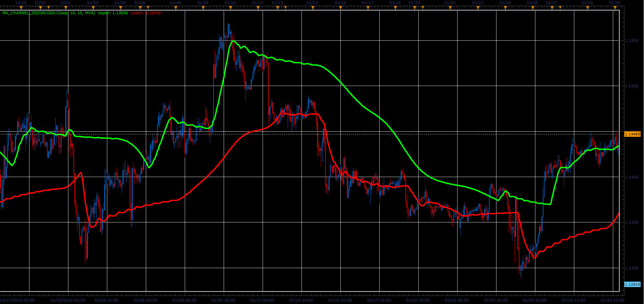Click the orange 1.14469 current price tag
Image resolution: width=644 pixels, height=304 pixels.
point(632,134)
